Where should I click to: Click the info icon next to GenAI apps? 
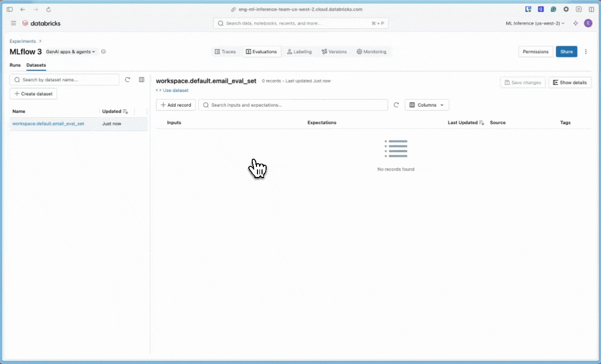(x=103, y=52)
